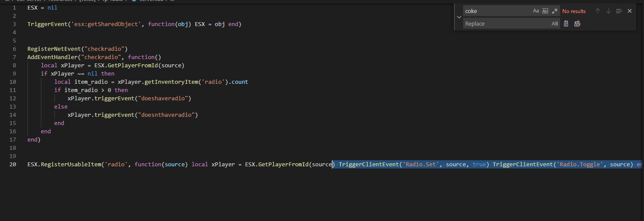Click 'Radio.Toggle' string on line 20
The height and width of the screenshot is (221, 644).
click(x=580, y=164)
